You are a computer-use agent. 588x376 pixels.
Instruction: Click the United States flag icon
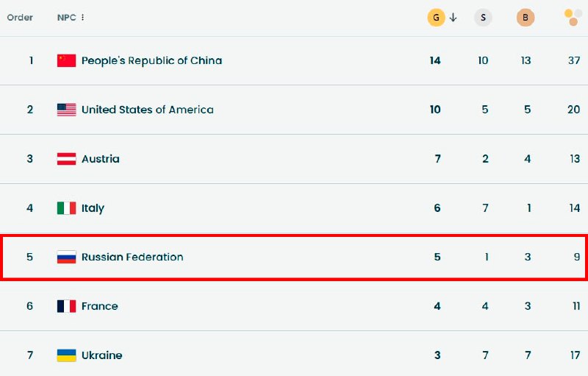click(x=67, y=110)
